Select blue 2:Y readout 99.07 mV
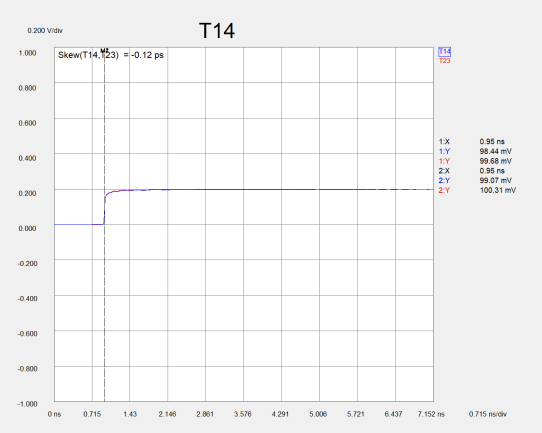Screen dimensions: 542x433 tap(496, 180)
